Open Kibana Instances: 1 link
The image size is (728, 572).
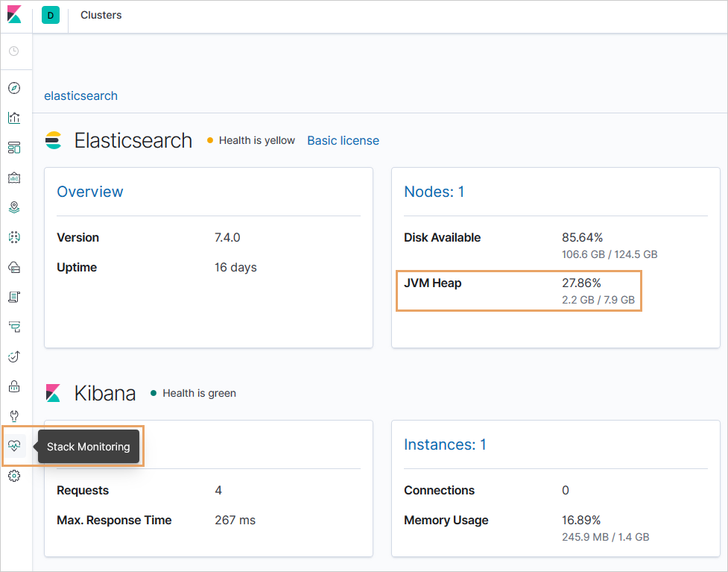(x=445, y=444)
